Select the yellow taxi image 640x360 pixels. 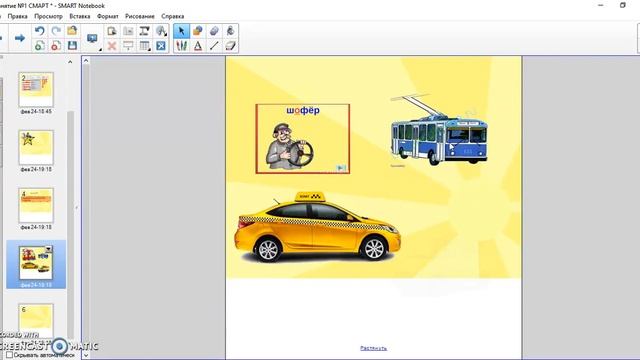coord(317,227)
